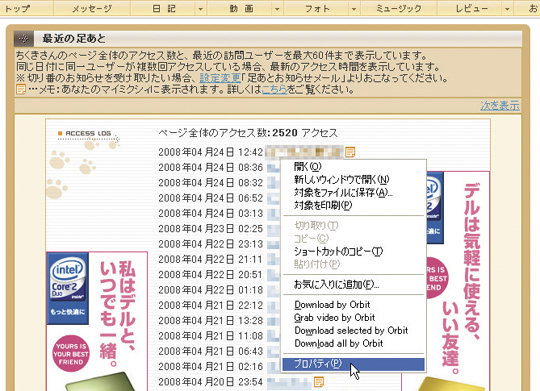Click the 2008年04月24日 06:52 entry

(210, 198)
